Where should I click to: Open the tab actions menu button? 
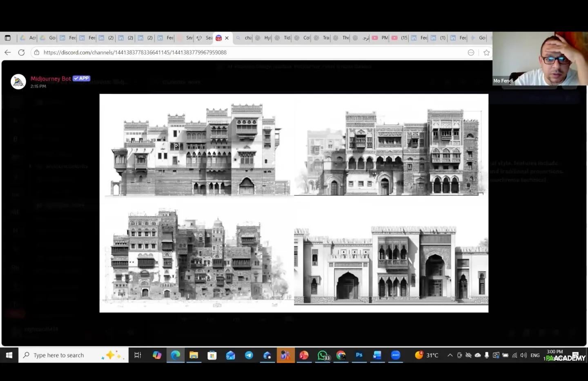[x=8, y=38]
